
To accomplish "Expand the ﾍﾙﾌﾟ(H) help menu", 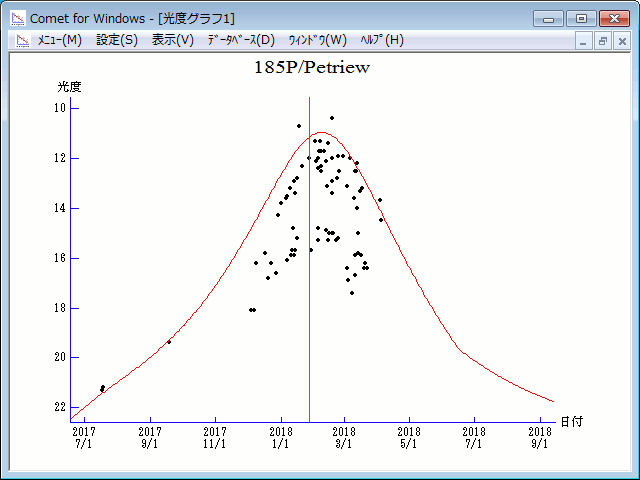I will pos(382,40).
